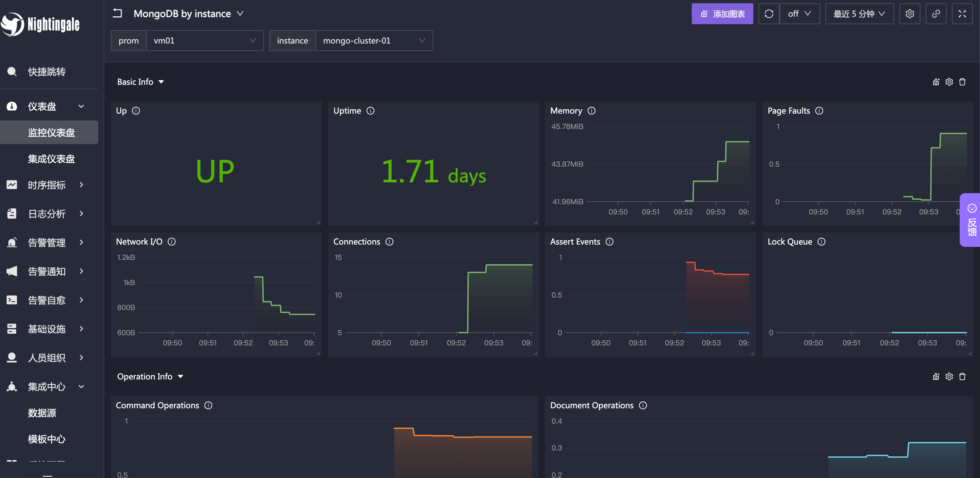This screenshot has height=478, width=980.
Task: Click the 添加图表 add chart button
Action: point(722,14)
